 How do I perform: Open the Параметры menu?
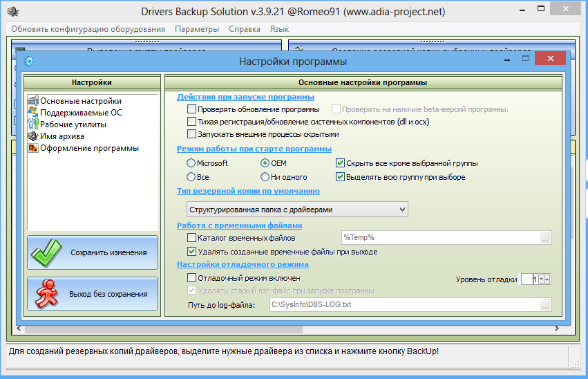pos(197,29)
